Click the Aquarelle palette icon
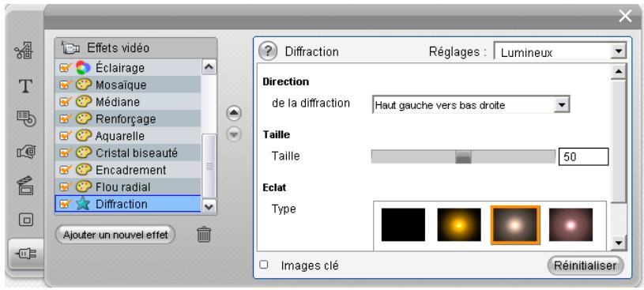Image resolution: width=644 pixels, height=290 pixels. (x=84, y=136)
